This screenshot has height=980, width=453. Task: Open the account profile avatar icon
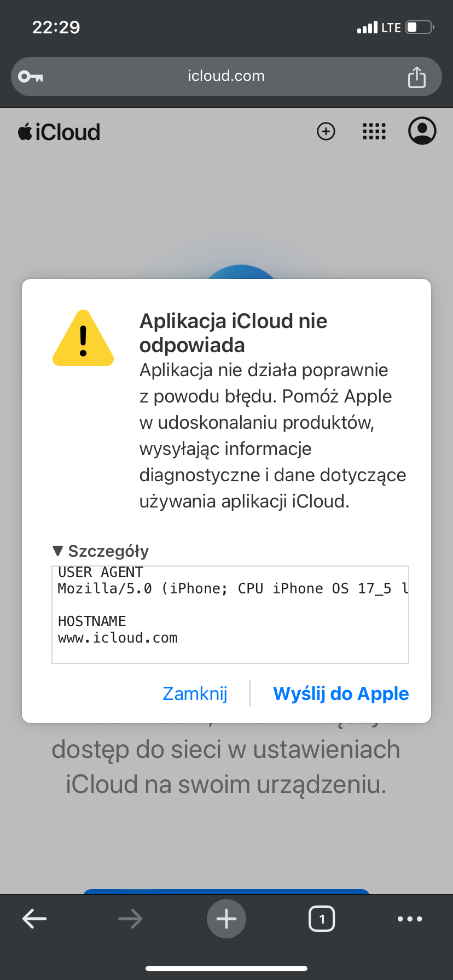[x=422, y=131]
